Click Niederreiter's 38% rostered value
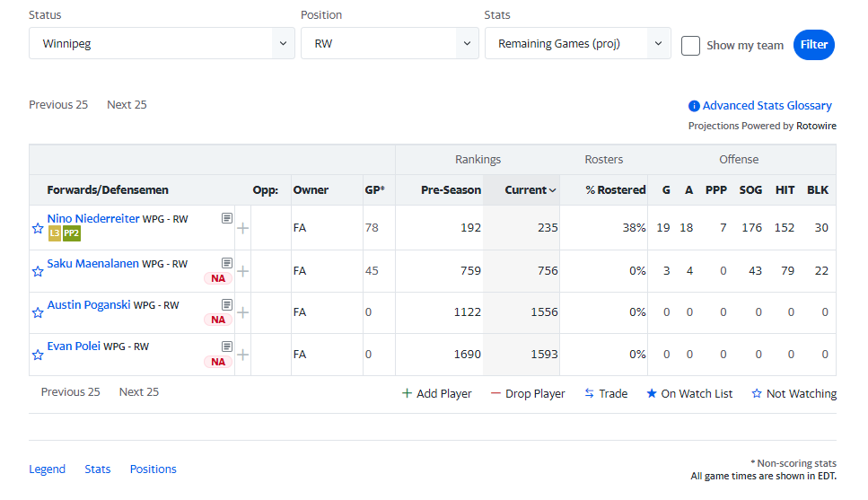Image resolution: width=868 pixels, height=500 pixels. 634,228
